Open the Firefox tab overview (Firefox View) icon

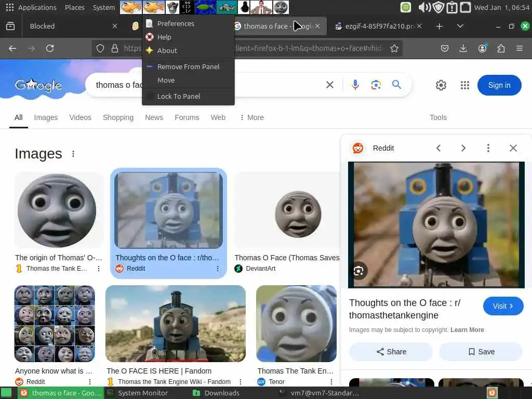[x=10, y=26]
